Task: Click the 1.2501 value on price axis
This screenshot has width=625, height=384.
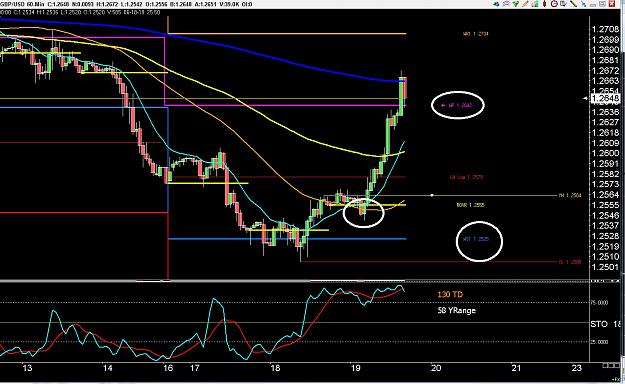Action: pos(605,267)
